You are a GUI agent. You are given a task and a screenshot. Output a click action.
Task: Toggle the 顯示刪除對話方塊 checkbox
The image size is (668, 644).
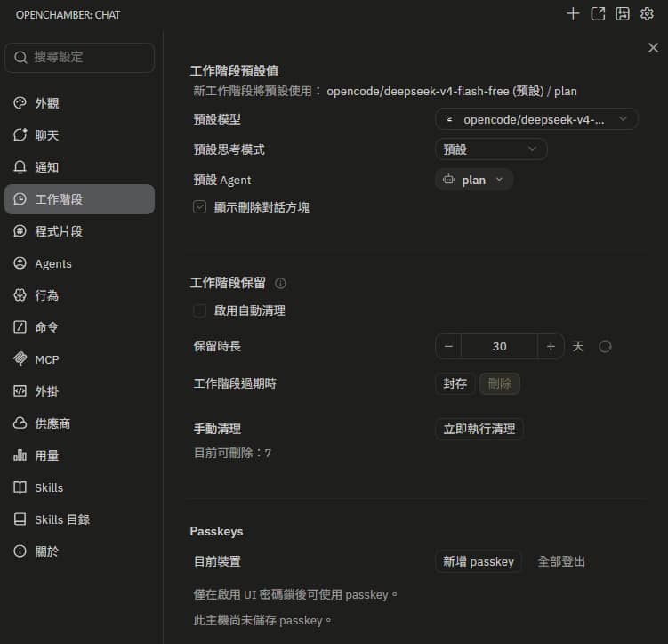click(199, 207)
